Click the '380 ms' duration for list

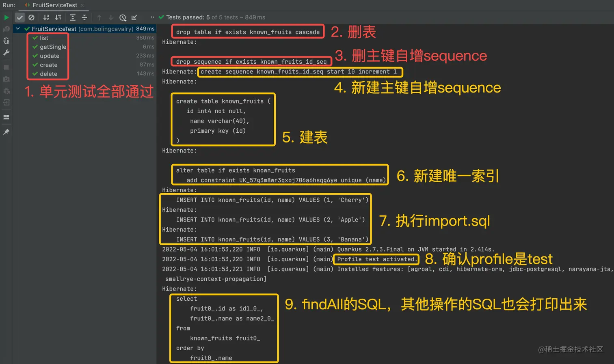(x=145, y=38)
